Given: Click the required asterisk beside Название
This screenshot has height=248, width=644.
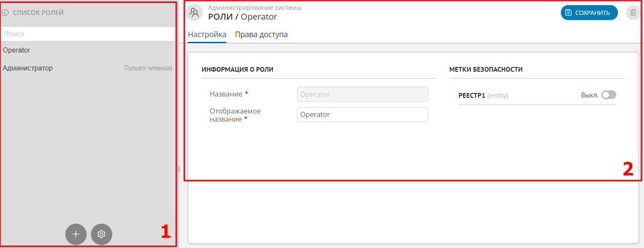Looking at the screenshot, I should (x=246, y=93).
